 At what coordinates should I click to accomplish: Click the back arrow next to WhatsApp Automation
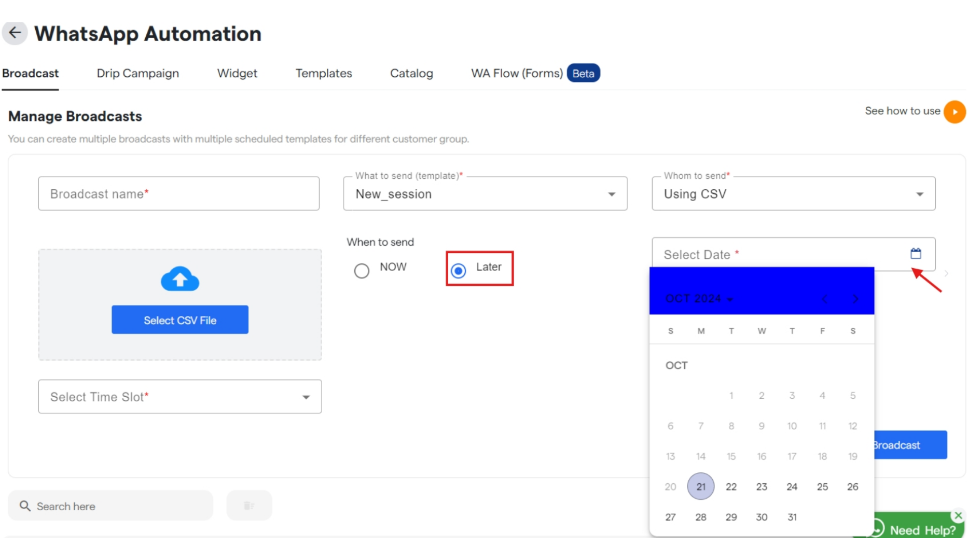click(x=15, y=33)
